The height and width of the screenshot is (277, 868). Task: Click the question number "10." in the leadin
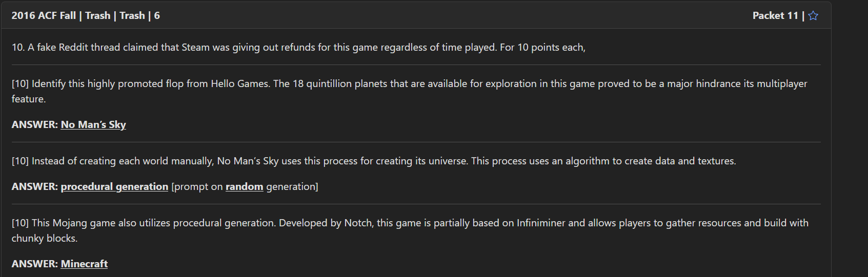pyautogui.click(x=18, y=48)
